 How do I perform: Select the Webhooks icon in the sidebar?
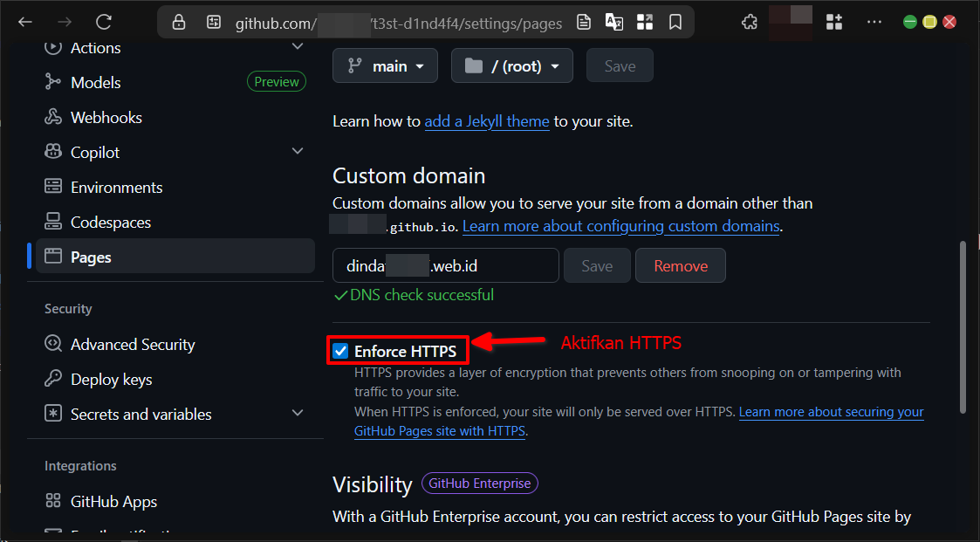point(52,117)
